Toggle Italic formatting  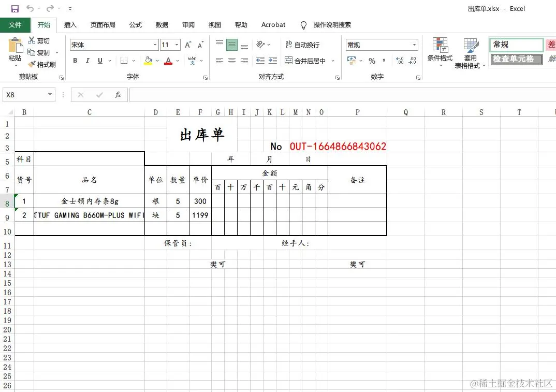point(87,61)
